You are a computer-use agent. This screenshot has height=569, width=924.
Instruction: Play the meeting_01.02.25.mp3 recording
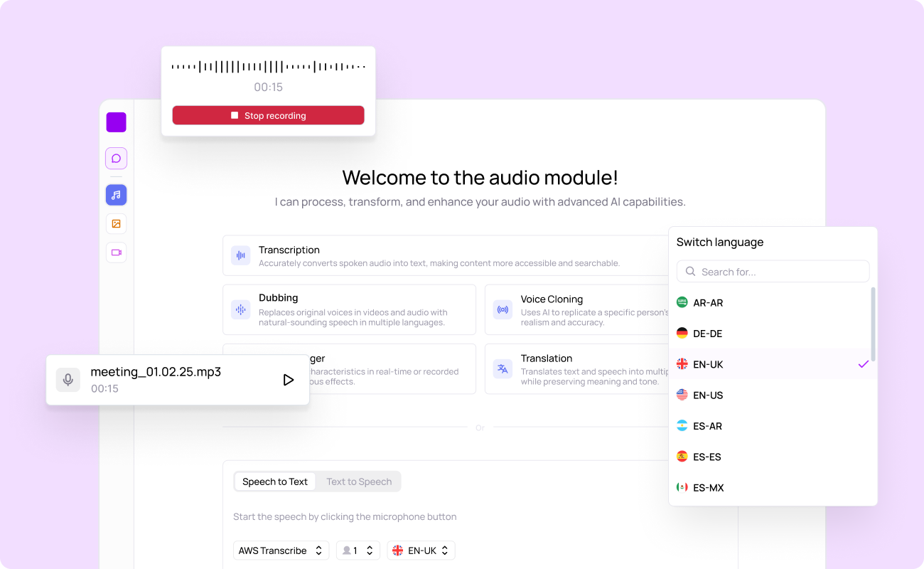[288, 380]
